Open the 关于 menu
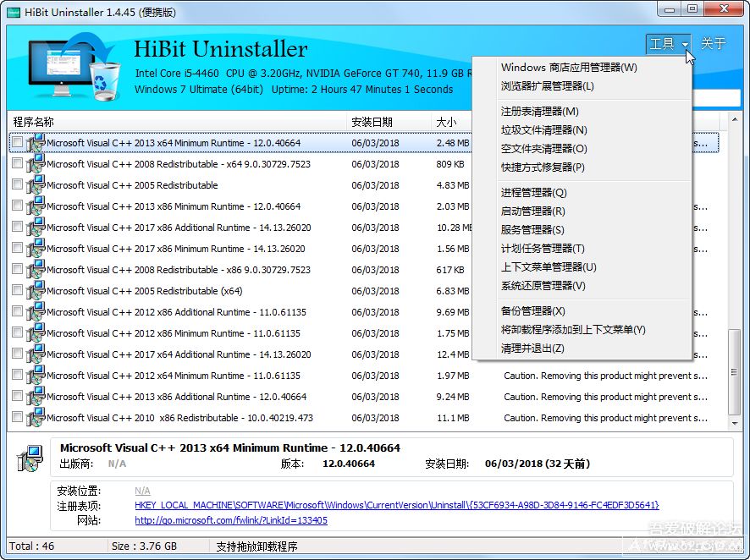The height and width of the screenshot is (560, 750). point(714,44)
